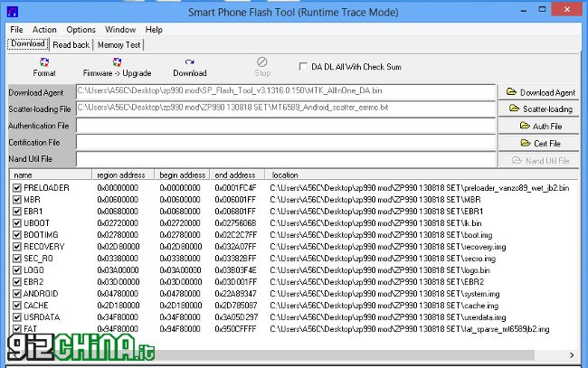Sort by begin address column header
This screenshot has height=368, width=588.
(182, 175)
